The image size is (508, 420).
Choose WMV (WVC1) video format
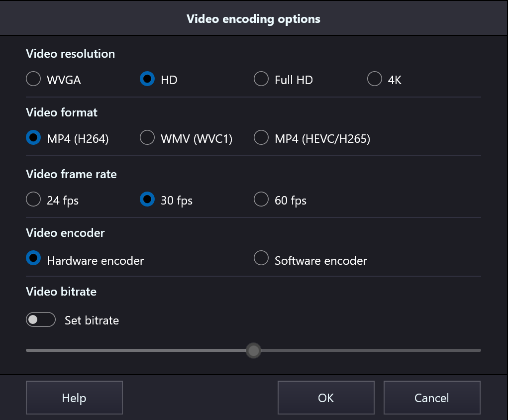coord(147,138)
